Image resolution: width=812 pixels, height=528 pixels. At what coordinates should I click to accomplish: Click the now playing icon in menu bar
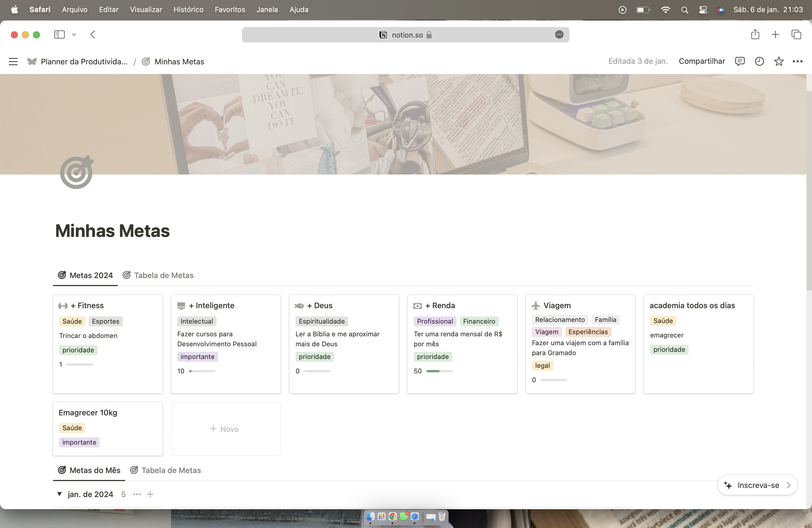(622, 10)
